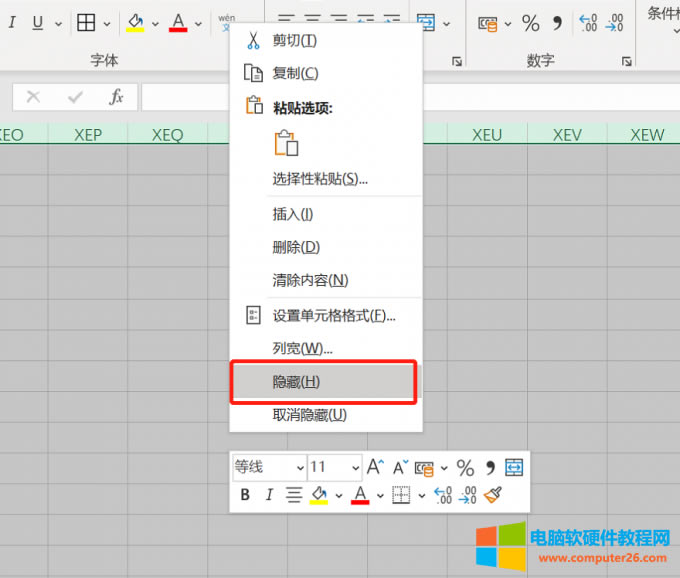Apply comma style from the ribbon 数字 group
Viewport: 680px width, 578px height.
(x=557, y=23)
